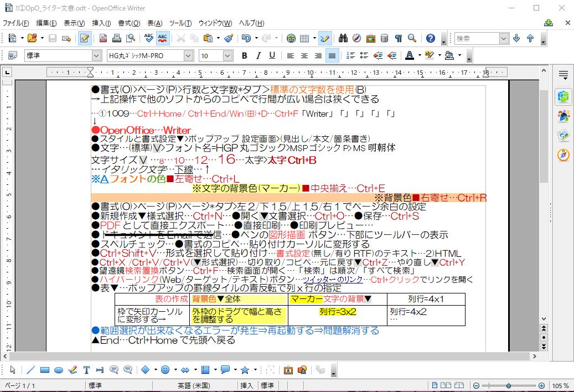Click the Send document as email icon
The image size is (574, 392).
66,38
